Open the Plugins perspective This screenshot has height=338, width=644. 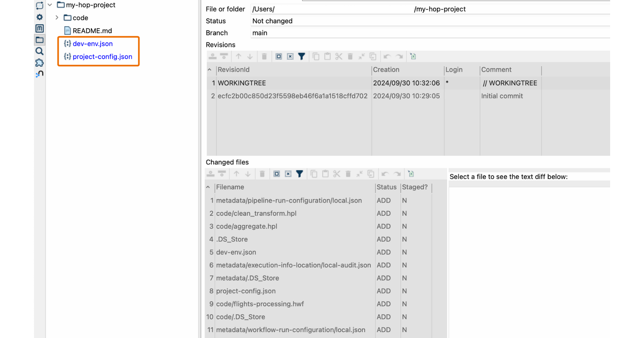(39, 63)
